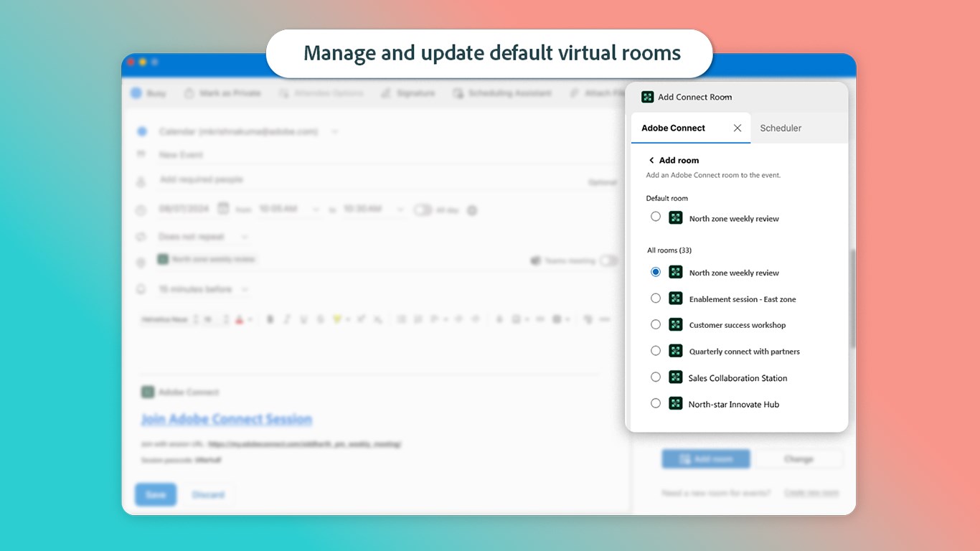Choose the Sales Collaboration Station radio button
980x551 pixels.
tap(656, 377)
